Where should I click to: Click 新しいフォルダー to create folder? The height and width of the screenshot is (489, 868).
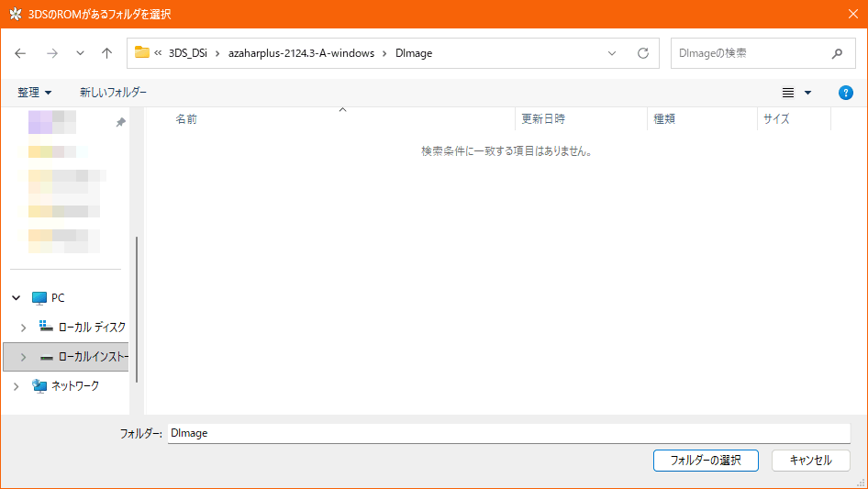(x=113, y=93)
